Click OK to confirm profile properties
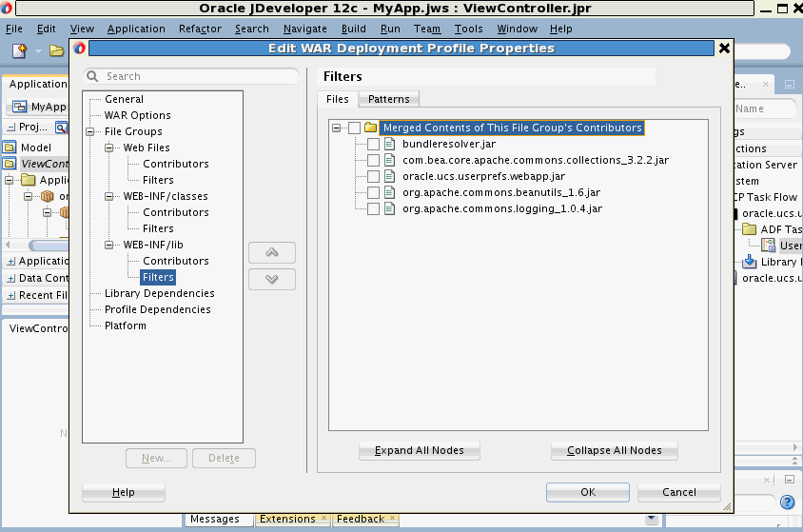 (x=588, y=492)
